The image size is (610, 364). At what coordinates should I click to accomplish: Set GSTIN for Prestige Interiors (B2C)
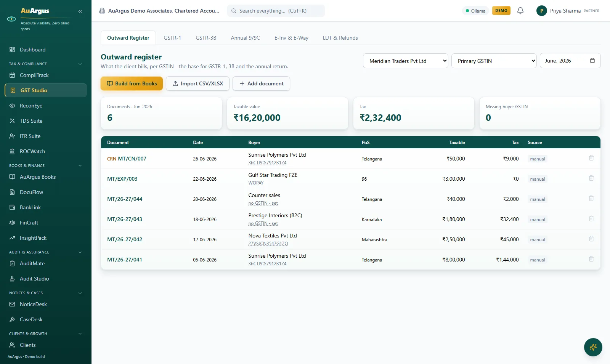tap(263, 223)
